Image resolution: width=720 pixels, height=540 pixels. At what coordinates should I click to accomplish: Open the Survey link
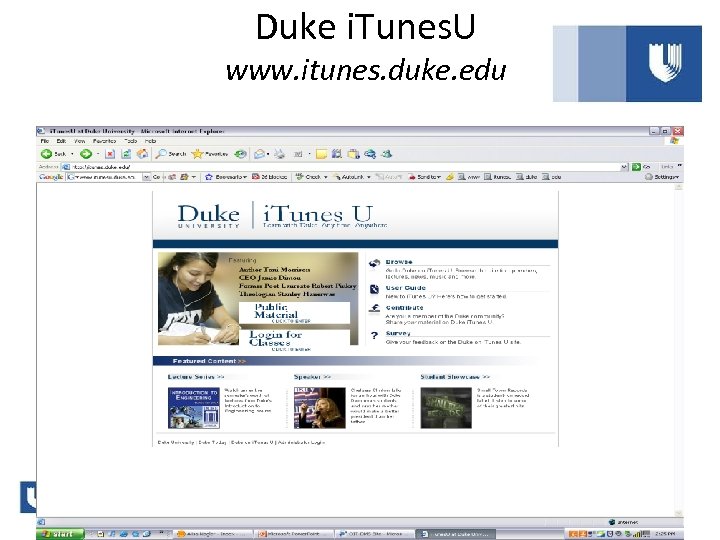coord(398,333)
